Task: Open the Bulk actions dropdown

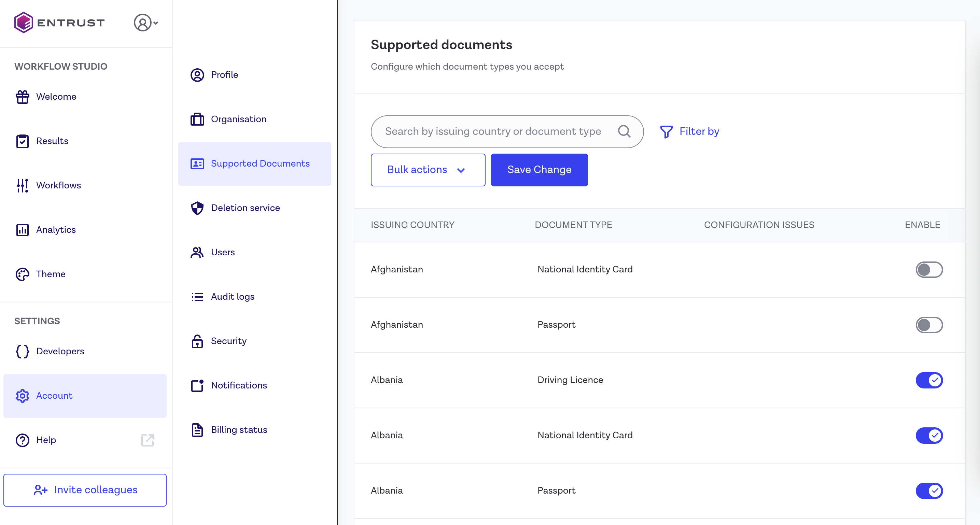Action: tap(428, 170)
